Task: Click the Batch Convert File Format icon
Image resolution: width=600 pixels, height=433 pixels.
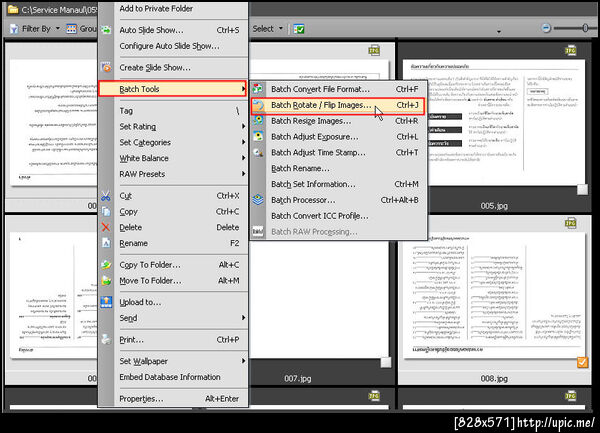Action: pyautogui.click(x=258, y=89)
